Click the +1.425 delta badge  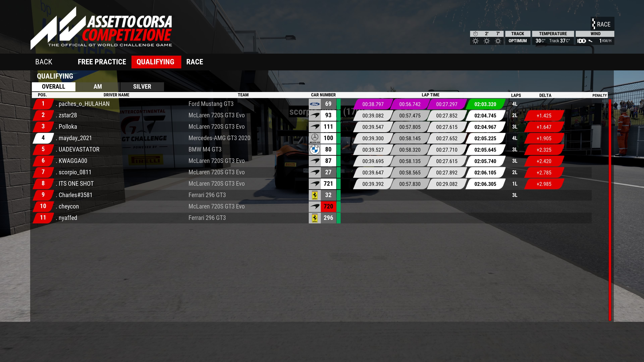point(544,116)
